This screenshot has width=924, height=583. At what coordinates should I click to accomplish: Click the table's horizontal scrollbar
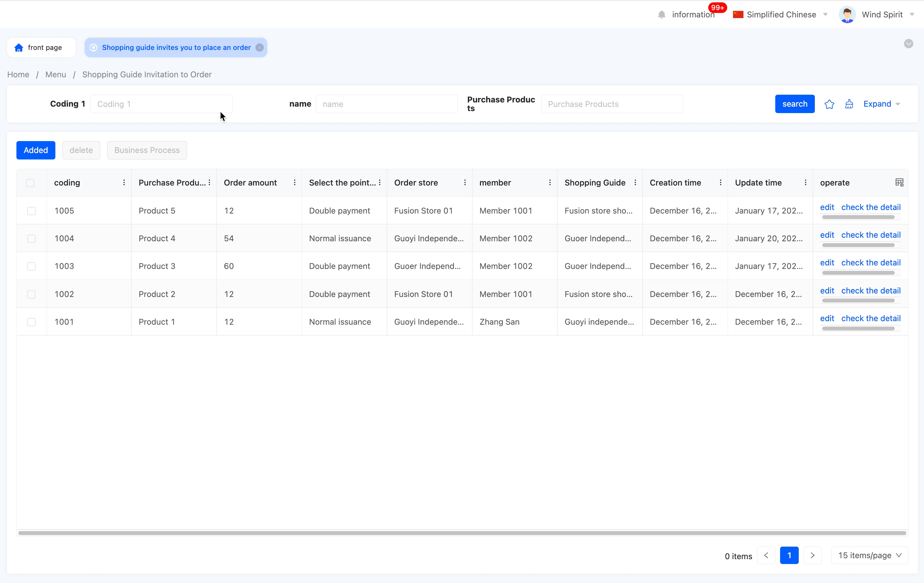click(462, 533)
